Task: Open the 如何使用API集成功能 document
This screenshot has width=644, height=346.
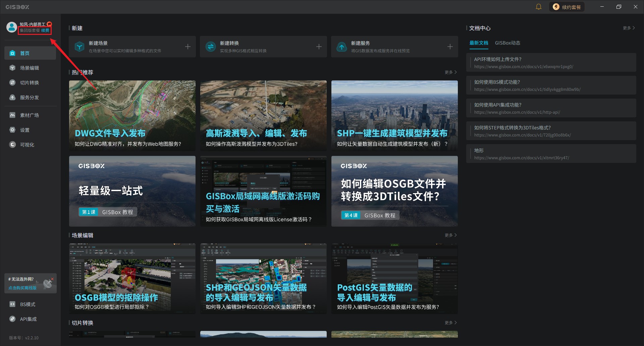Action: click(x=551, y=108)
